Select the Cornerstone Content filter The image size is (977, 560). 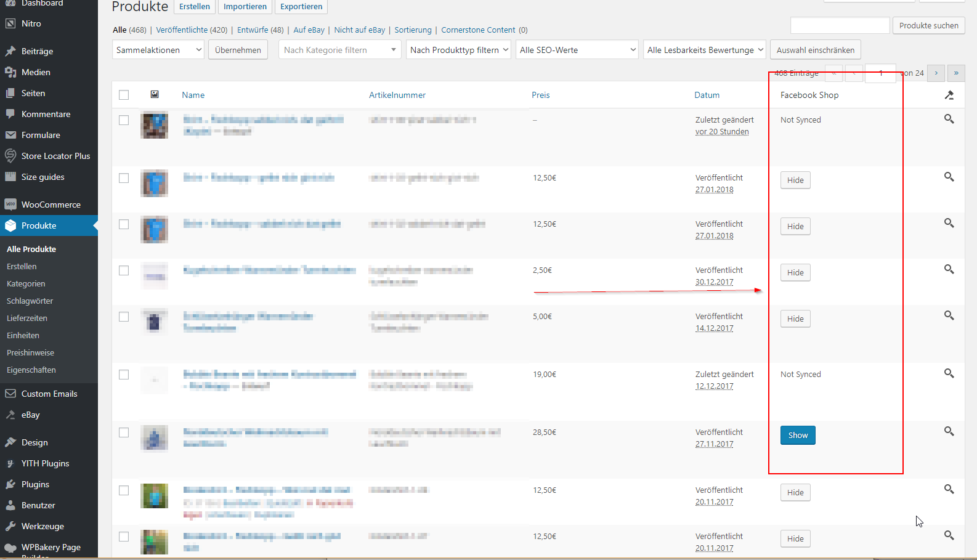478,30
